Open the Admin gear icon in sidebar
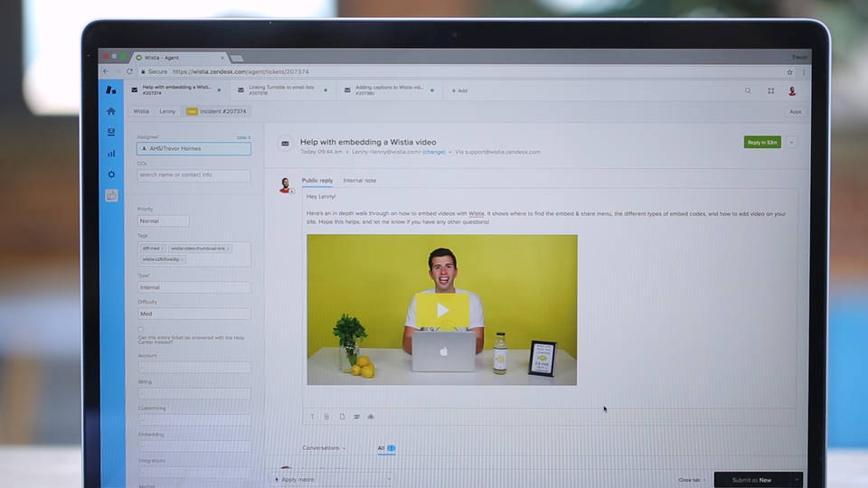This screenshot has height=488, width=868. click(x=111, y=174)
